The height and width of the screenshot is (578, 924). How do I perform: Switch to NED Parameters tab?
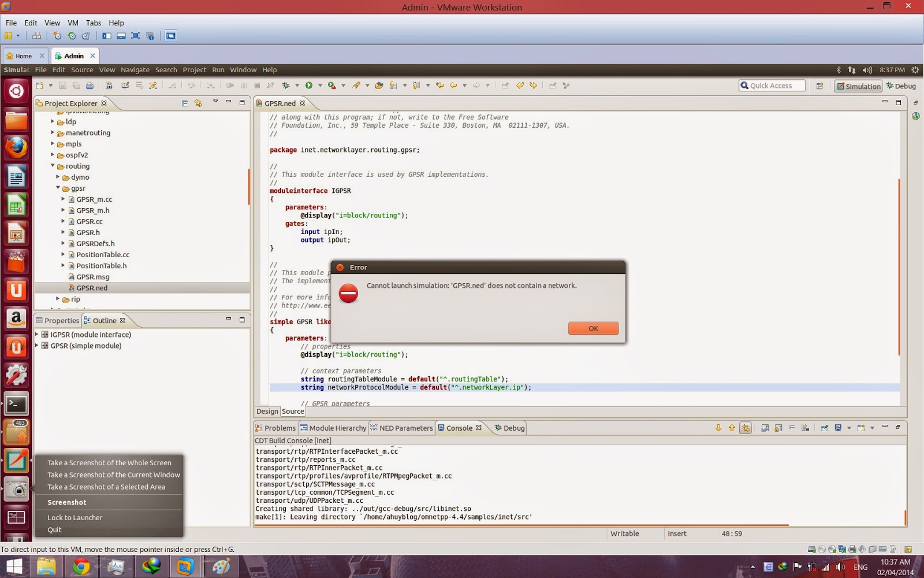coord(402,428)
